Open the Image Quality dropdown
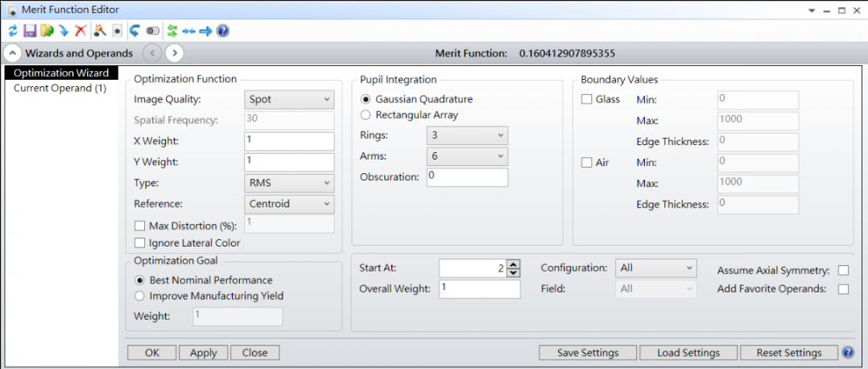 pyautogui.click(x=289, y=100)
